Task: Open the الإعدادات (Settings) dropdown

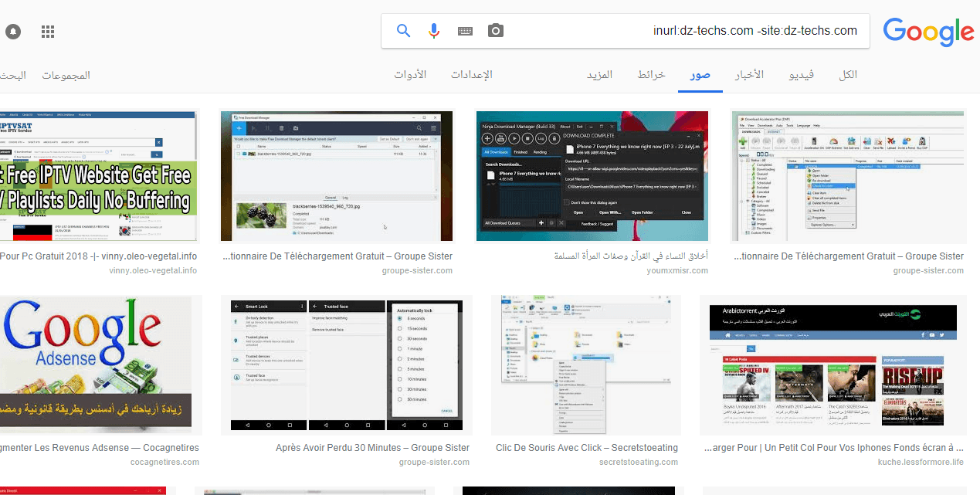Action: pos(472,74)
